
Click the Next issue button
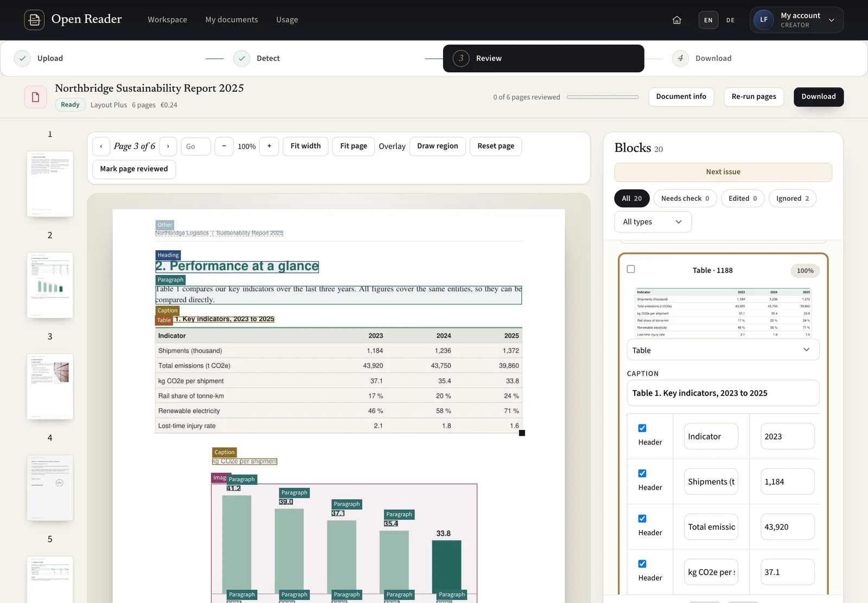(x=723, y=172)
